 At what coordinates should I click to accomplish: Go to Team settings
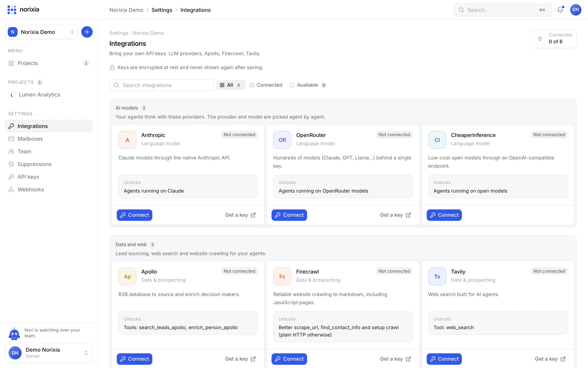click(49, 151)
